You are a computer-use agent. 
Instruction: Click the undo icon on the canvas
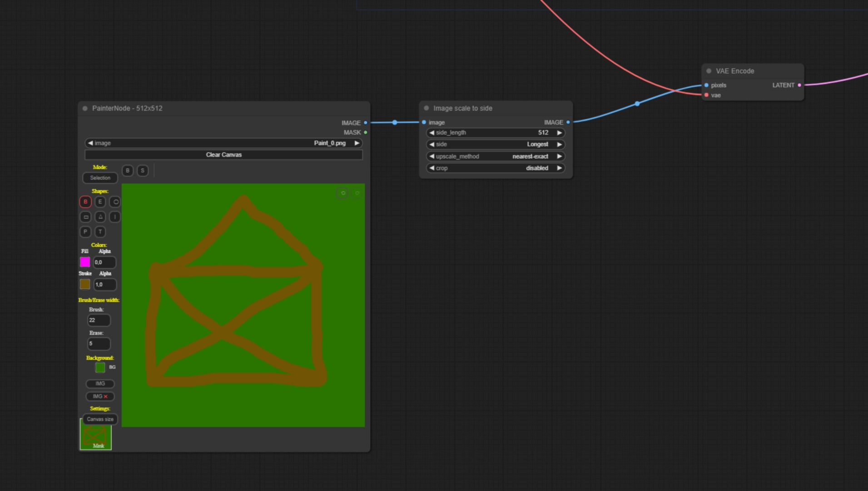343,193
